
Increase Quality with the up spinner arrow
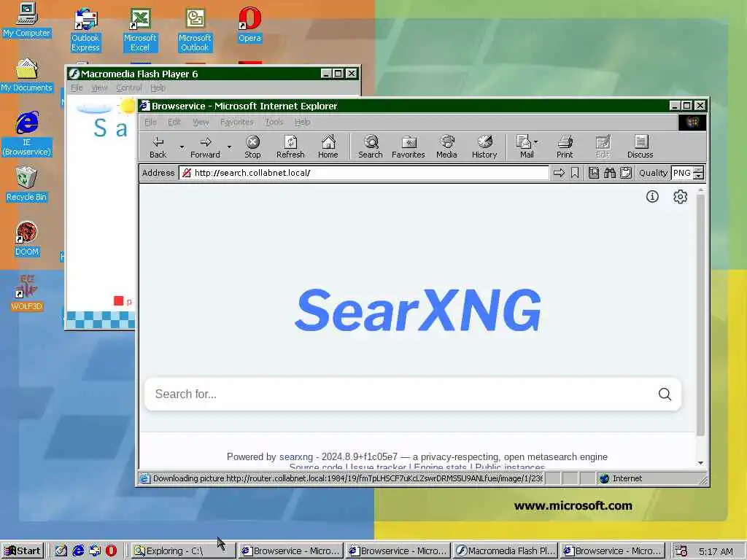tap(698, 169)
